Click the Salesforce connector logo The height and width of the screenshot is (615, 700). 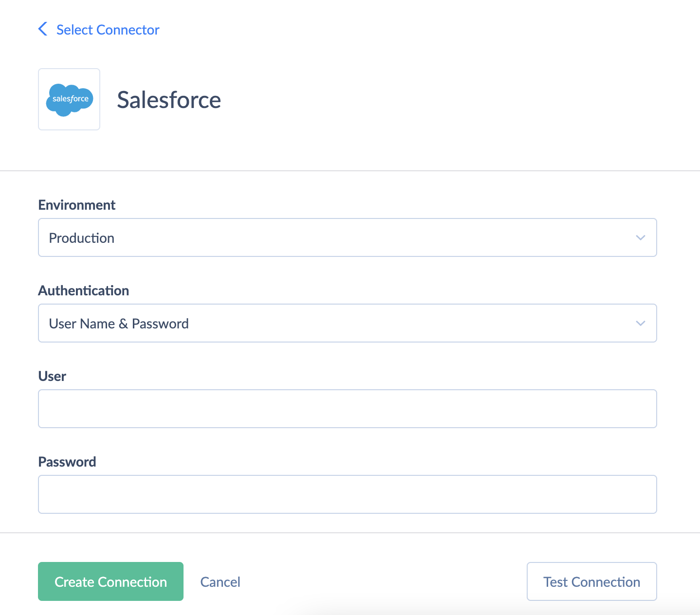pos(69,99)
